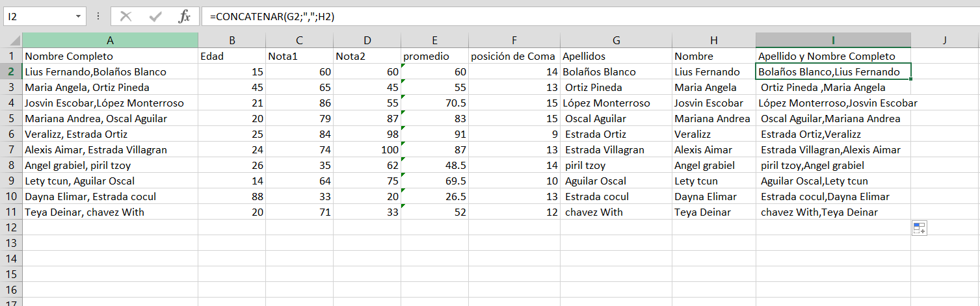Click the three-dot handle beside Name Box

tap(98, 16)
